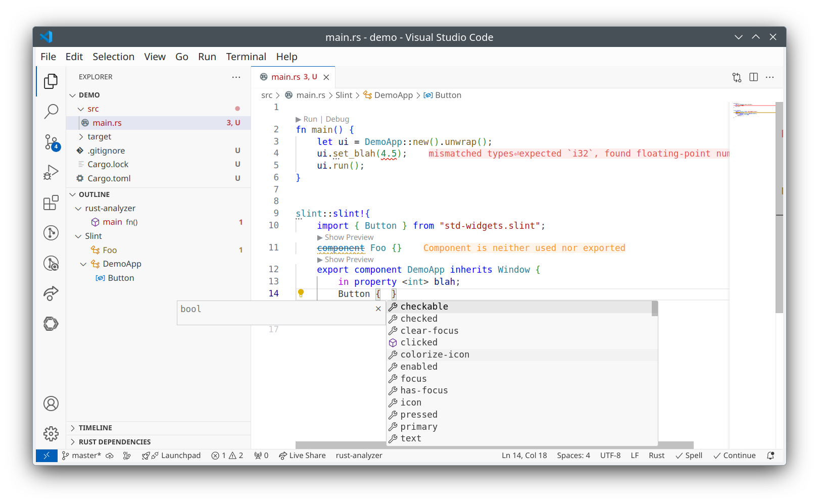Click the split editor right icon
This screenshot has height=504, width=819.
[x=753, y=77]
